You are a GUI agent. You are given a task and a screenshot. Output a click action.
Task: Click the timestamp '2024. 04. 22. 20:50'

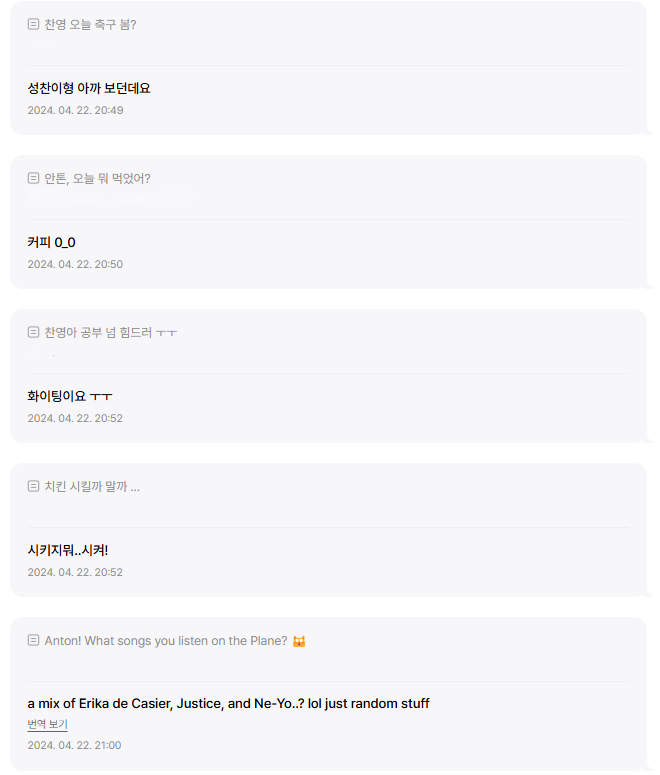coord(75,264)
